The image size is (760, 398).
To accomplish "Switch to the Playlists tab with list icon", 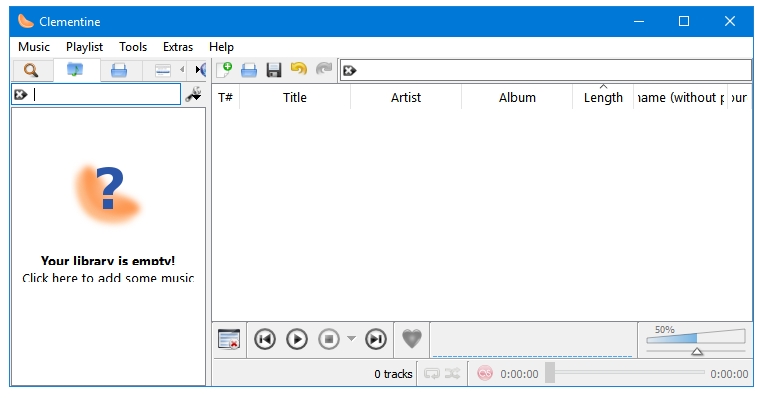I will [163, 70].
